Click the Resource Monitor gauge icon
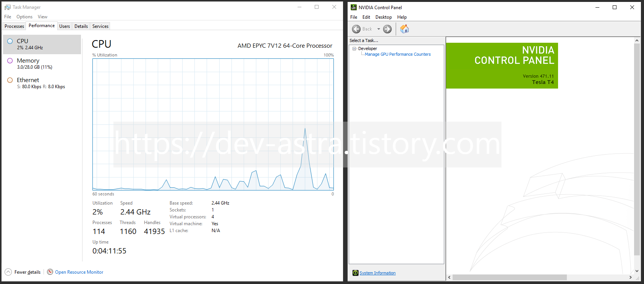The height and width of the screenshot is (284, 644). coord(50,272)
